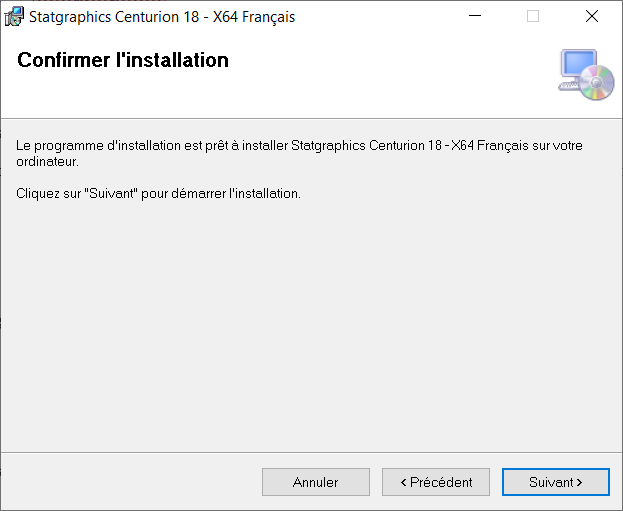Screen dimensions: 623x511
Task: Start installation with the Suivant button
Action: tap(555, 482)
